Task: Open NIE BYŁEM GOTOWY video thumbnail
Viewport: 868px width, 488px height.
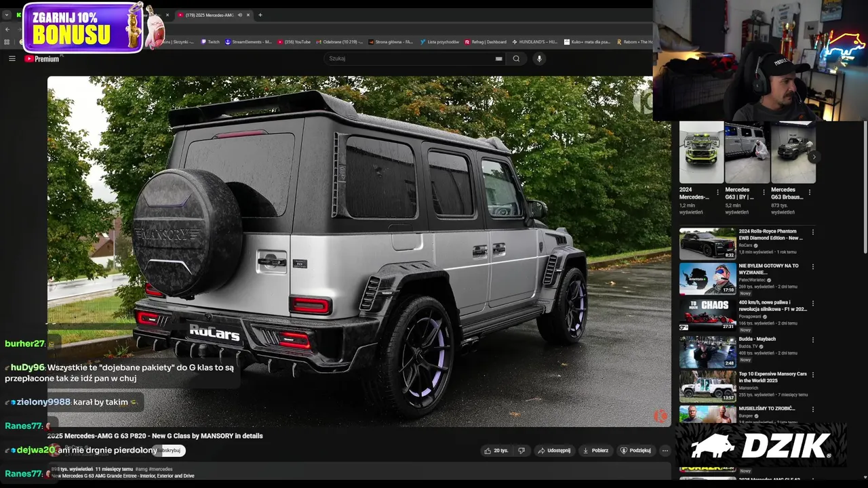Action: point(707,279)
